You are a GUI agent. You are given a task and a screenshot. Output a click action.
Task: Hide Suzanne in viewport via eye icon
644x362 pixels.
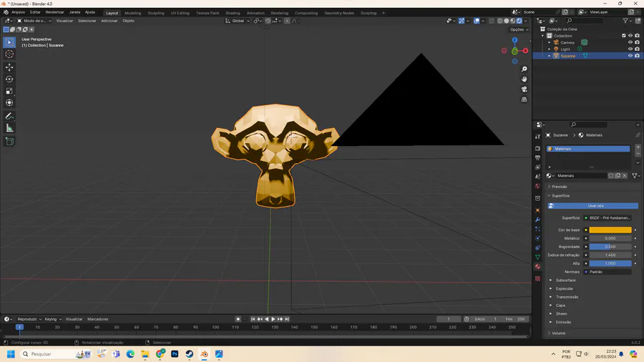[x=630, y=56]
